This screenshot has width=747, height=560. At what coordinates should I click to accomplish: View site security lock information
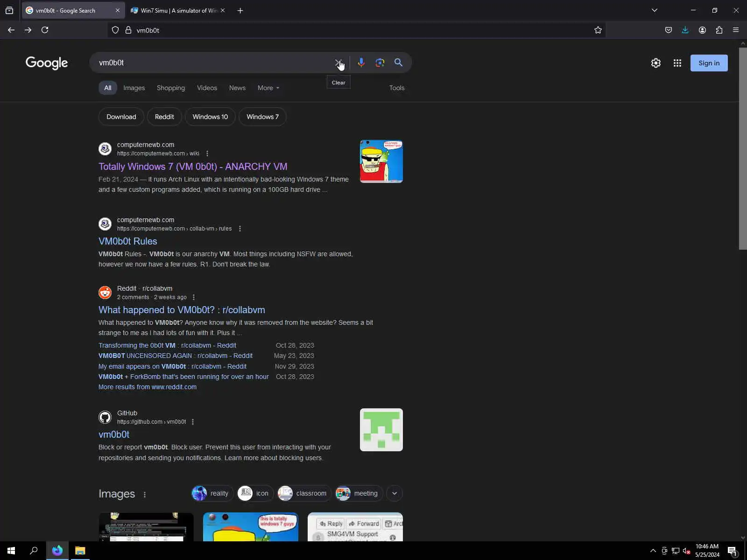click(x=128, y=30)
